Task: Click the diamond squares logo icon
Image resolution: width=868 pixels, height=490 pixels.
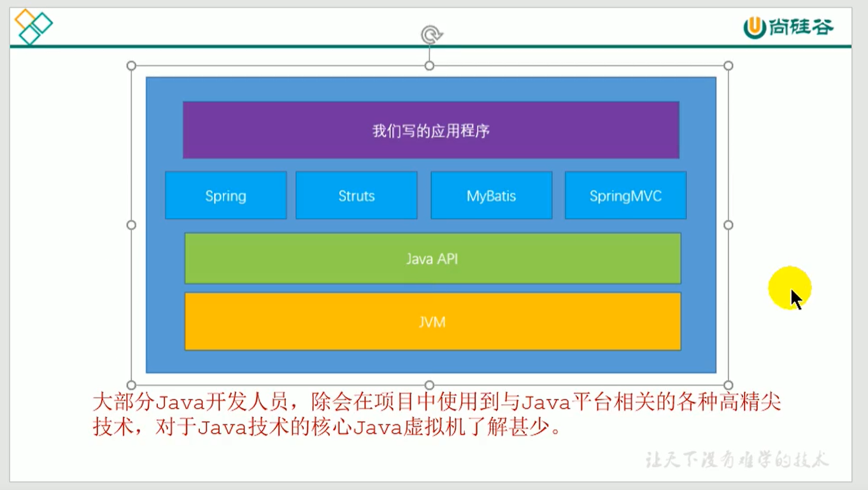Action: (33, 27)
